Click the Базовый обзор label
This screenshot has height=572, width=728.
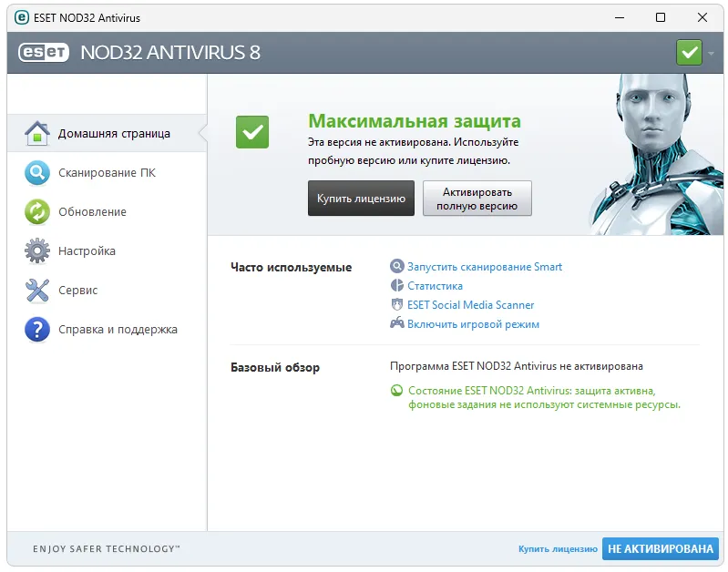coord(275,367)
